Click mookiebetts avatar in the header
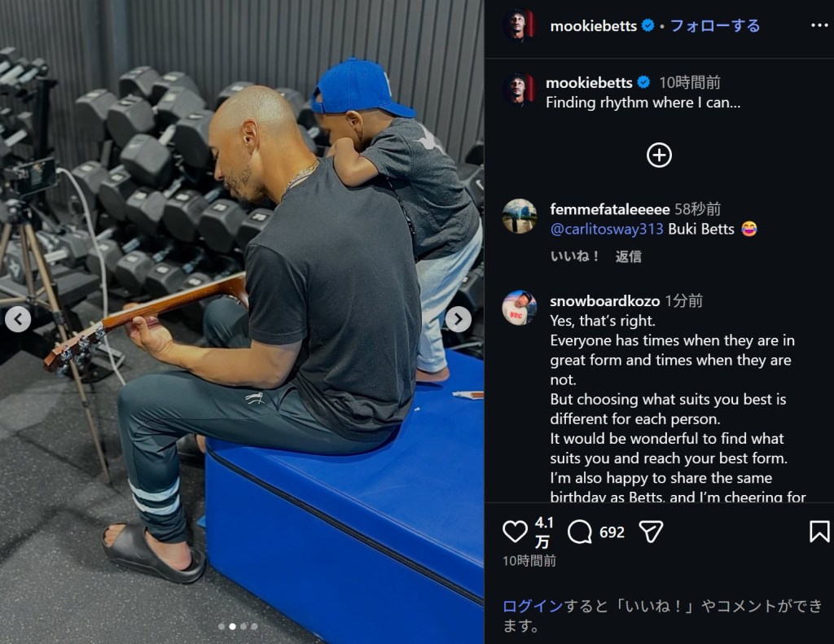 pyautogui.click(x=519, y=25)
